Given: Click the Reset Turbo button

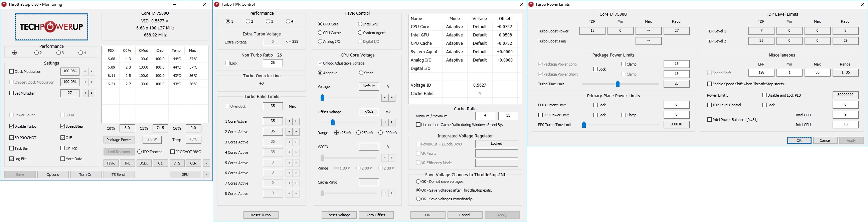Looking at the screenshot, I should point(261,215).
